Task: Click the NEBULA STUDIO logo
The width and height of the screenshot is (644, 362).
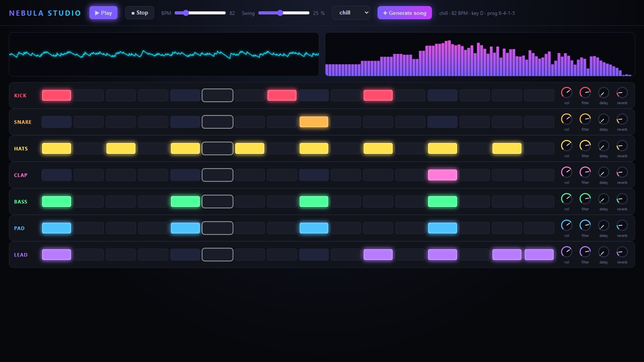Action: pyautogui.click(x=45, y=13)
